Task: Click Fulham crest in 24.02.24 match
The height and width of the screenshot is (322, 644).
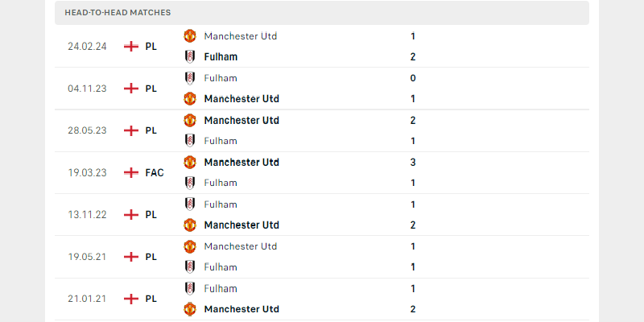Action: click(190, 57)
